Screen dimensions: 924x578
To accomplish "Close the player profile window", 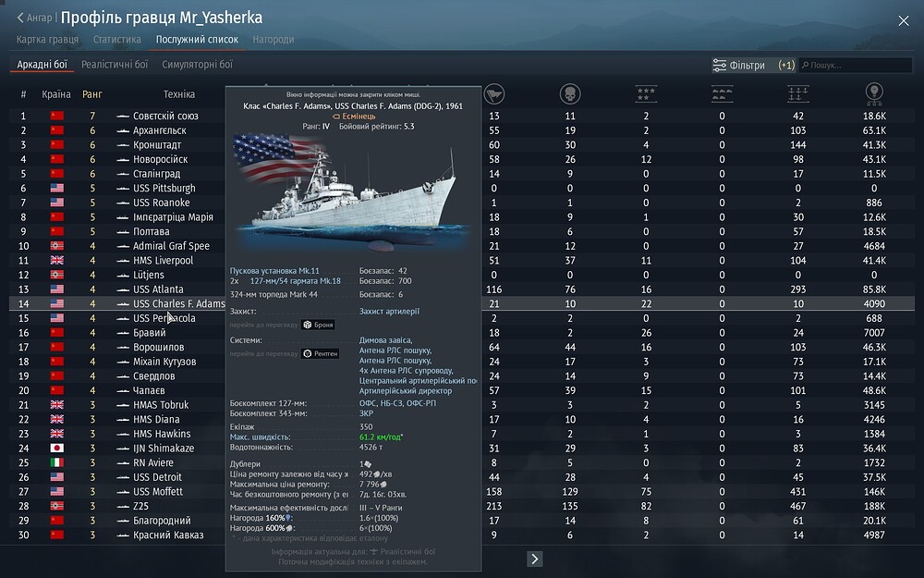I will (904, 21).
